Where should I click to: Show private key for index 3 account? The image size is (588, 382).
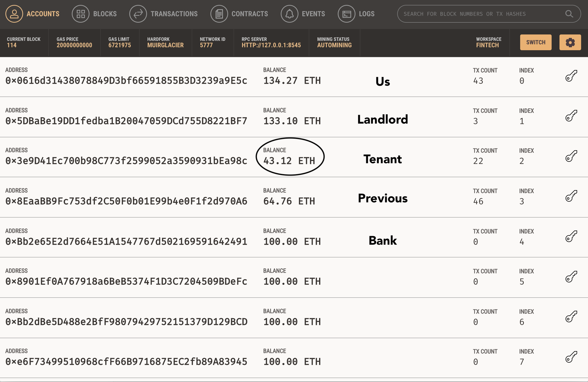point(571,196)
